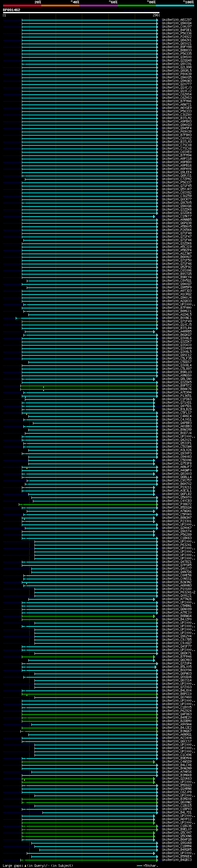197x868 pixels.
Task: Click the UniRef100_B3LB29 entry
Action: point(176,410)
